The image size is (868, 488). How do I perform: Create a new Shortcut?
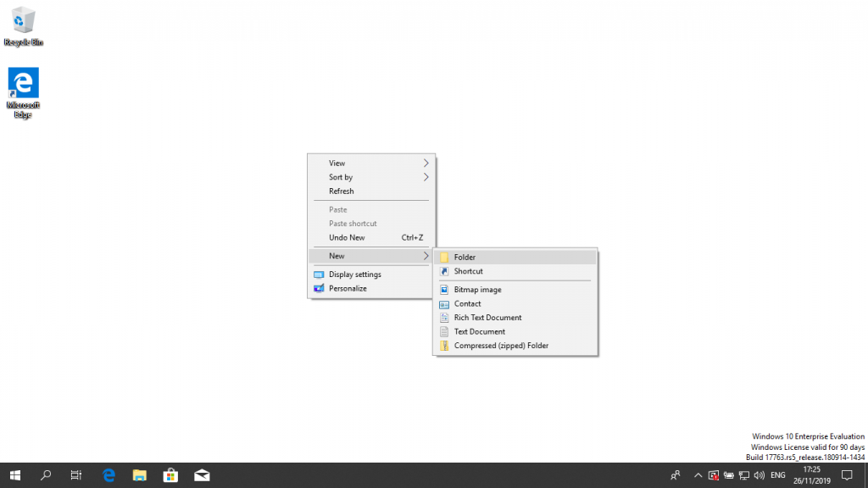point(515,271)
